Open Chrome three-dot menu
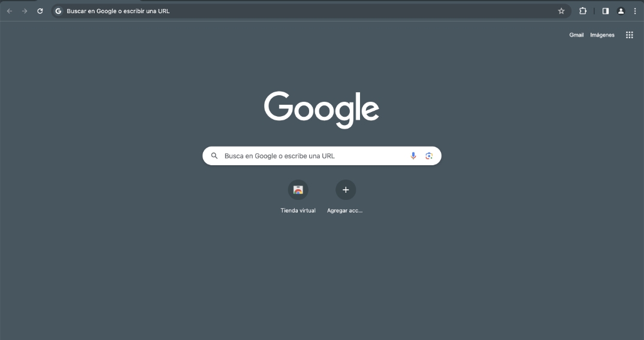Screen dimensions: 644x340 (x=635, y=11)
